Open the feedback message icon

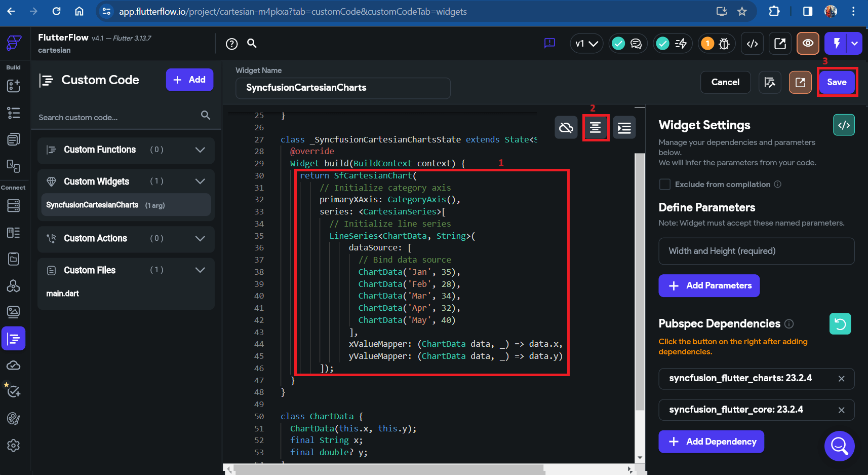[549, 44]
